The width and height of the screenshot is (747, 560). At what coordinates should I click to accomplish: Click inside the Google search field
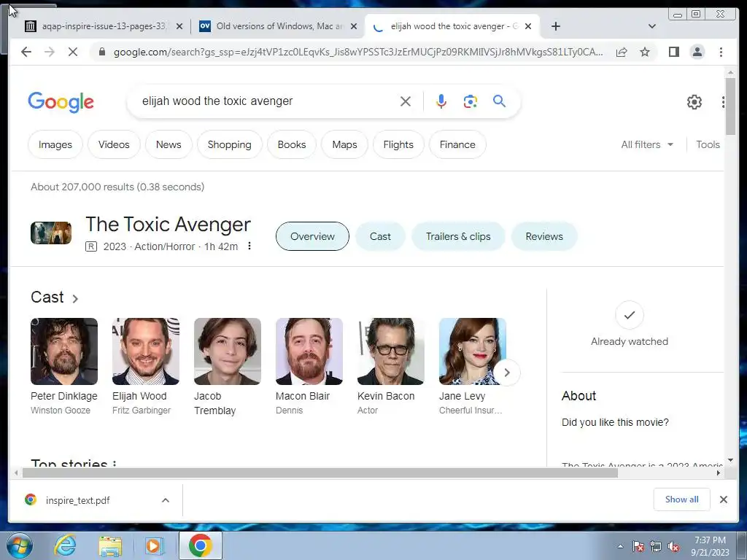point(267,101)
